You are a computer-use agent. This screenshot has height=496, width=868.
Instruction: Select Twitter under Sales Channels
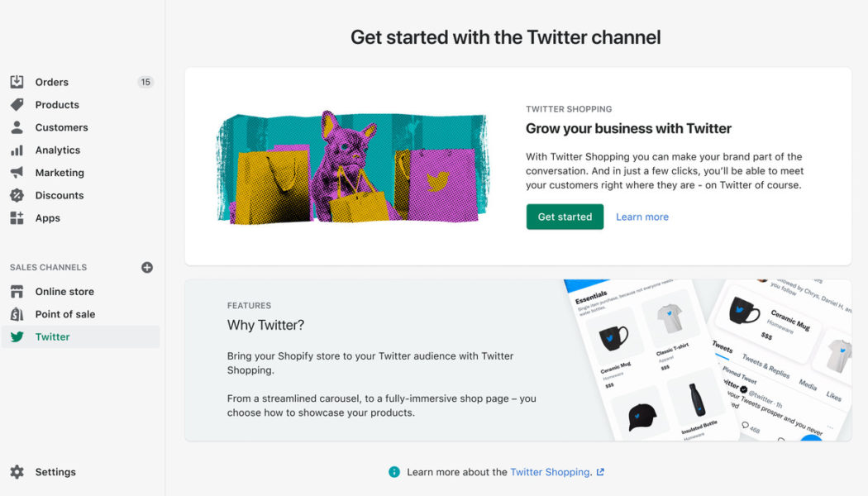pyautogui.click(x=50, y=336)
